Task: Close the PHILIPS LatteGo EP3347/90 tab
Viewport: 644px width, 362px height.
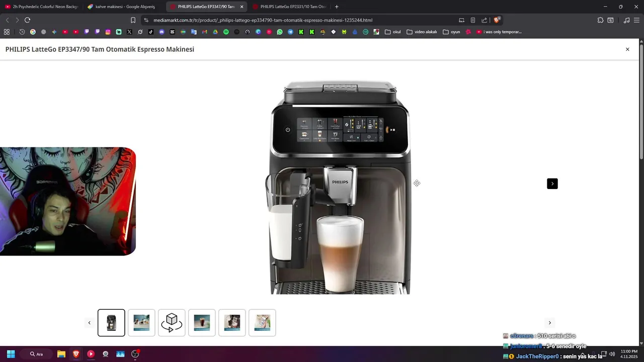Action: point(242,7)
